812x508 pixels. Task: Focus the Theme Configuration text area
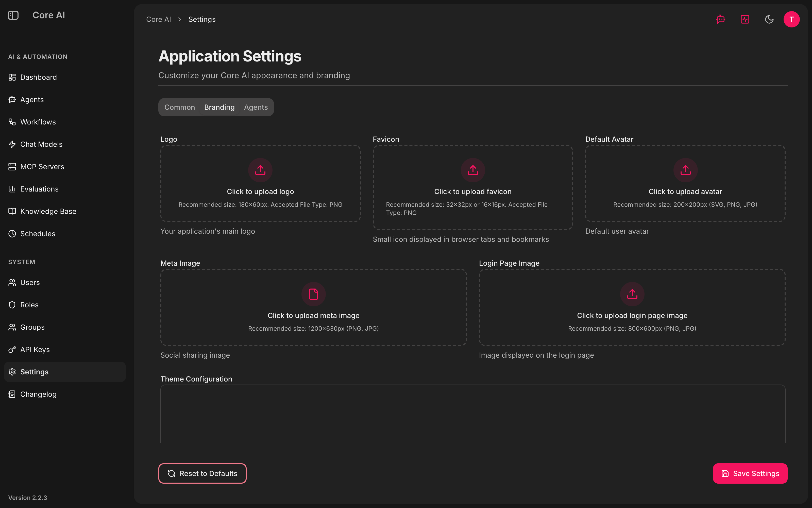[x=473, y=414]
